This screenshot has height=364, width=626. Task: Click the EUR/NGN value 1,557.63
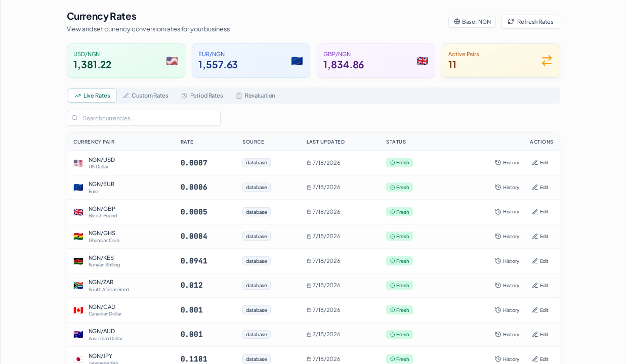coord(218,65)
